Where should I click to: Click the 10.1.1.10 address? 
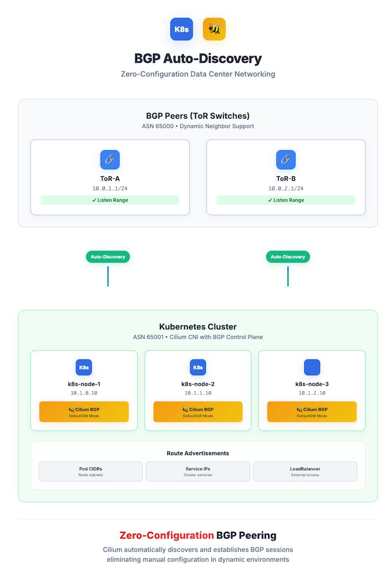(198, 393)
